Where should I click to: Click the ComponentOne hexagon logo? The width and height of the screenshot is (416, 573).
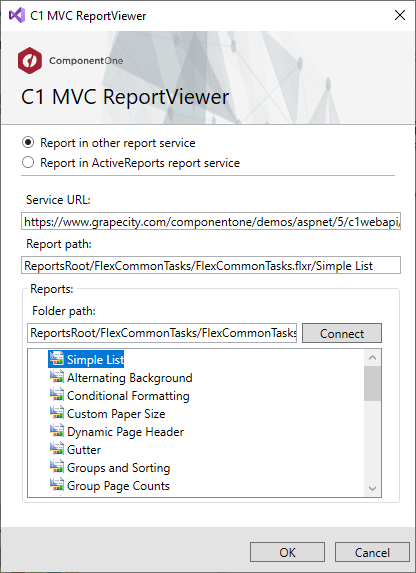tap(30, 60)
